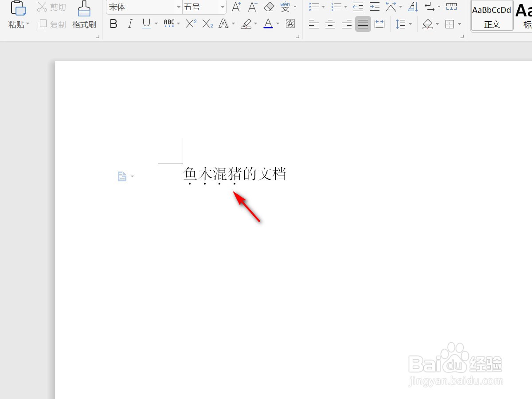Toggle Bold formatting
532x399 pixels.
coord(113,24)
